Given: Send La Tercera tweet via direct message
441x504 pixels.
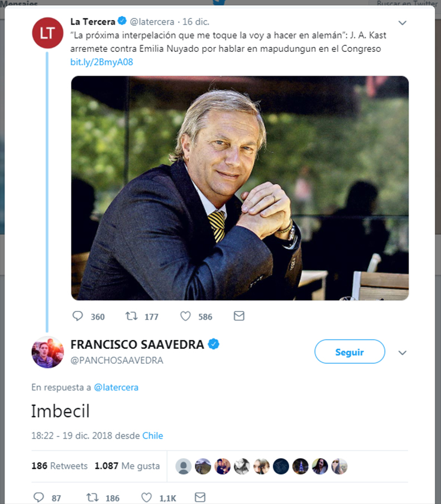Looking at the screenshot, I should point(239,316).
